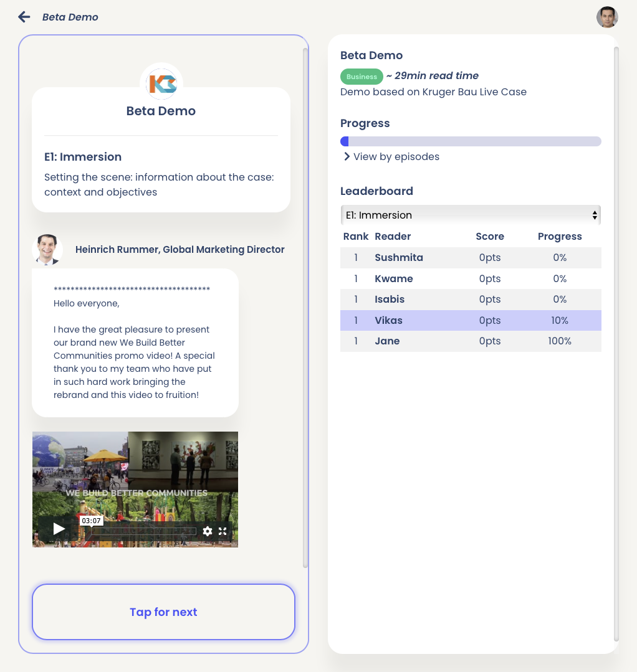Click the Beta Demo breadcrumb title

[70, 17]
